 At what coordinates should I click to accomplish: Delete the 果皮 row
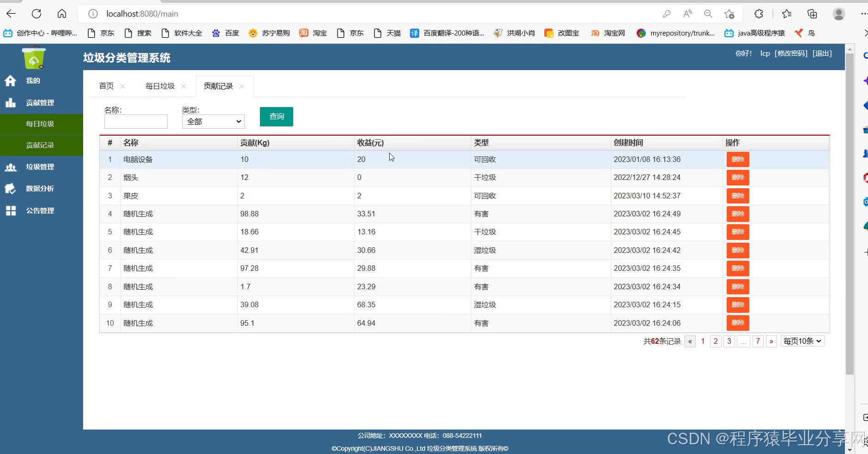coord(738,196)
